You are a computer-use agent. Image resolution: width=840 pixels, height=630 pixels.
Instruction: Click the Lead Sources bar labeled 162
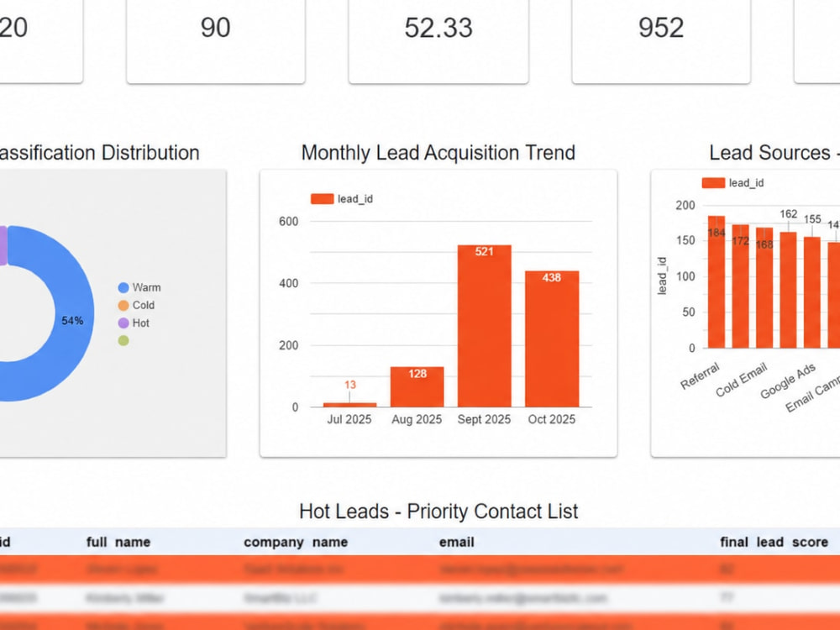pyautogui.click(x=788, y=290)
